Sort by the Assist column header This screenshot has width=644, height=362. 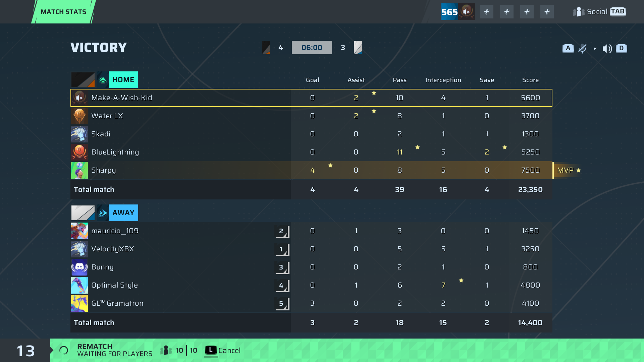coord(356,80)
